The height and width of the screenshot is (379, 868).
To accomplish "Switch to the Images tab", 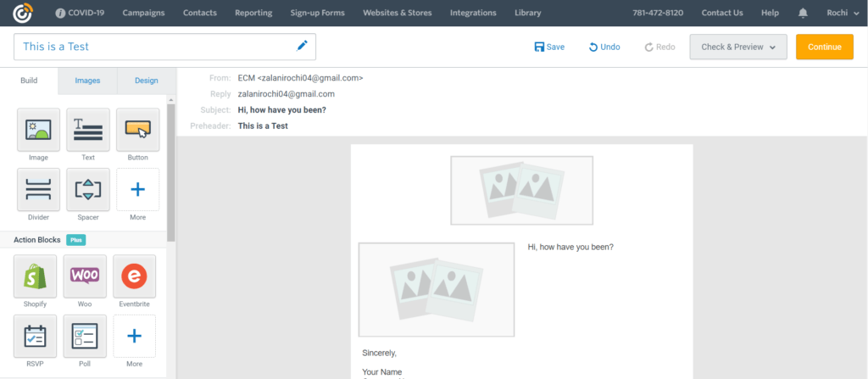I will (87, 81).
